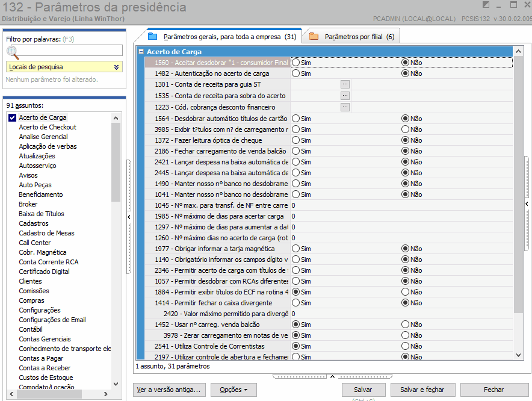This screenshot has height=401, width=532.
Task: Collapse the left subjects panel splitter arrow
Action: click(x=129, y=217)
